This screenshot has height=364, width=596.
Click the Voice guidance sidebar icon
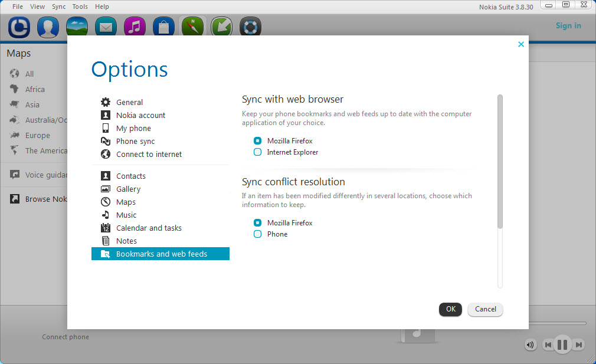[x=14, y=175]
